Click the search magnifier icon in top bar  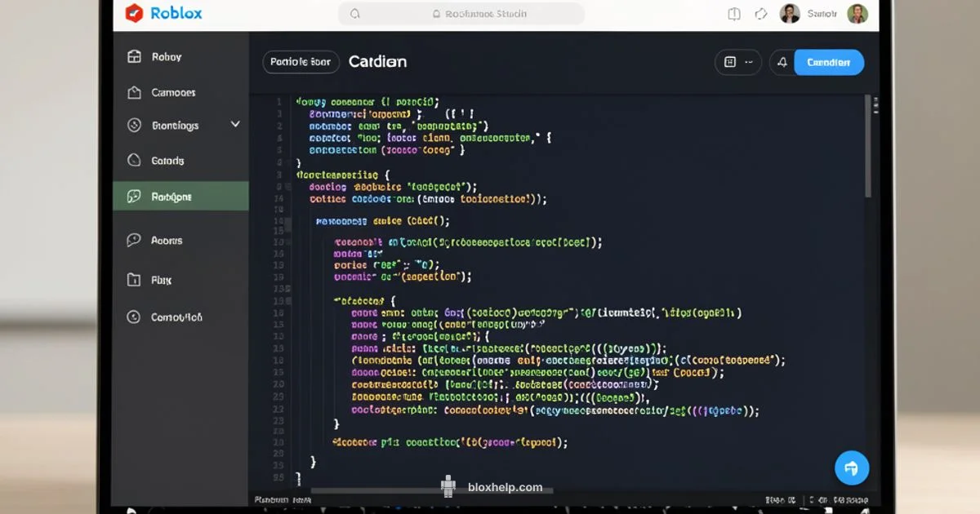(x=354, y=14)
